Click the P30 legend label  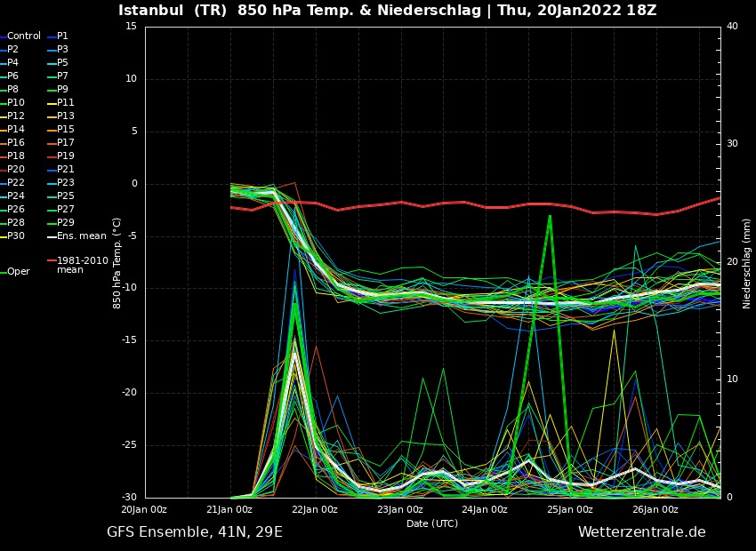[16, 236]
